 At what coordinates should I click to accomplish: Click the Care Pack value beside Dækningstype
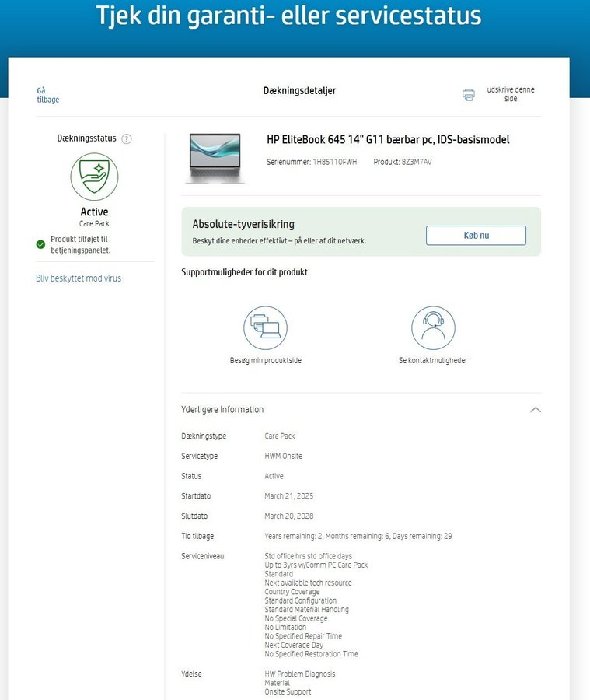point(279,436)
